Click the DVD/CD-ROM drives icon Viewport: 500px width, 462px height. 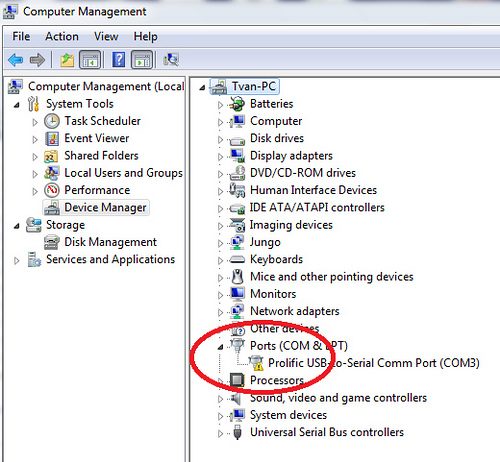pyautogui.click(x=237, y=173)
